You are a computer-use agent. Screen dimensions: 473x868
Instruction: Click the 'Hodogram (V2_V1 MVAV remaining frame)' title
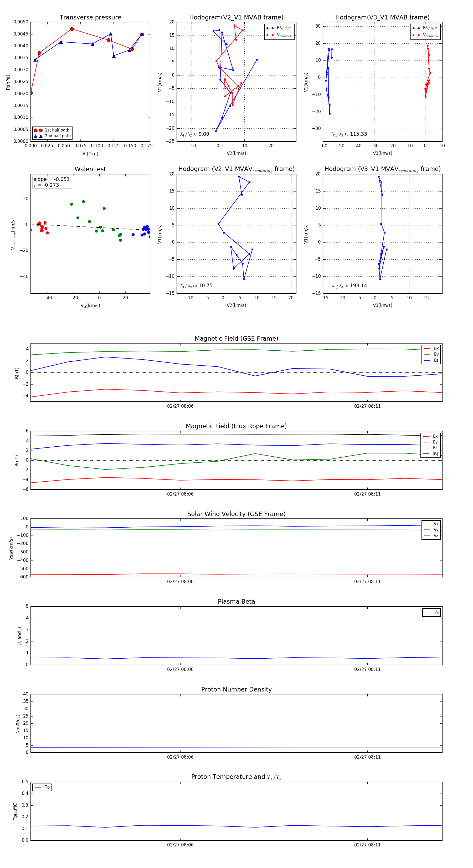click(236, 169)
